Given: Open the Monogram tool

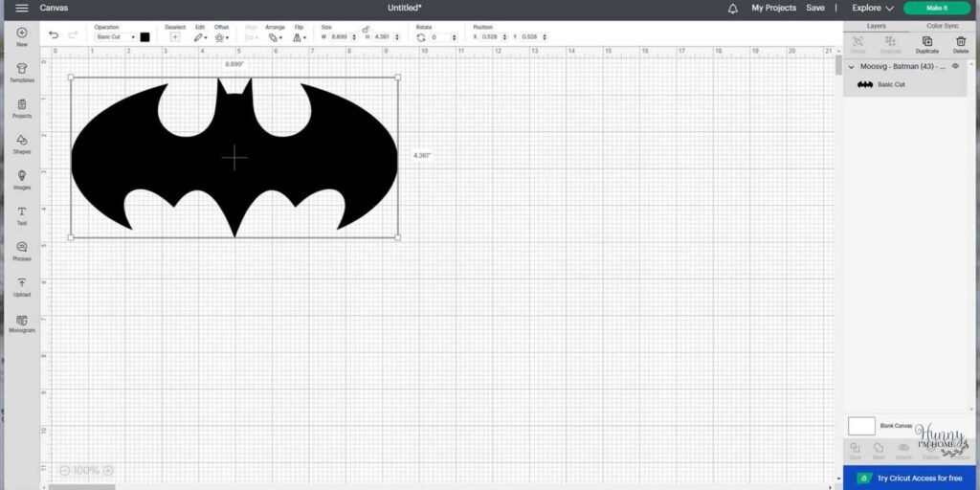Looking at the screenshot, I should (22, 323).
